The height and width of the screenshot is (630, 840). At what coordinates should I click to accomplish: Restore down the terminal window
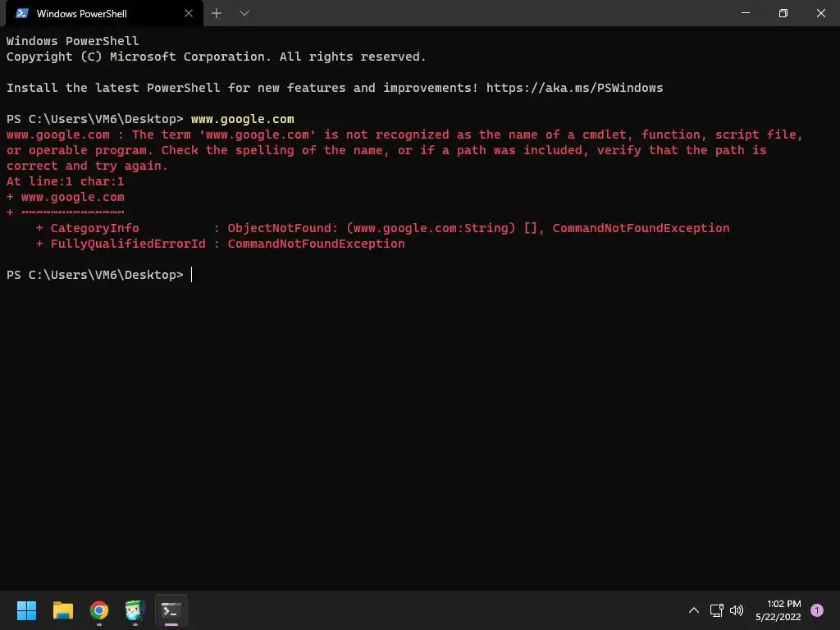(x=783, y=13)
